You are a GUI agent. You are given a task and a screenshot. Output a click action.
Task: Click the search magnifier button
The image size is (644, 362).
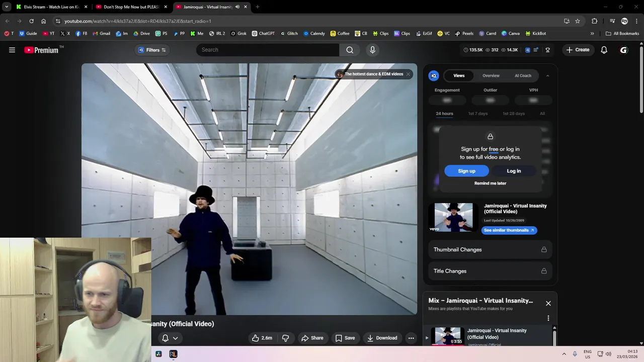point(350,50)
